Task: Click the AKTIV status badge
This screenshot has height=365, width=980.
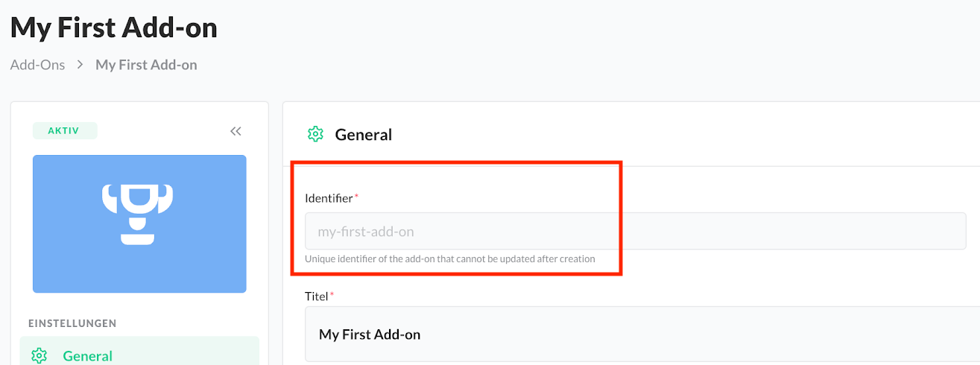Action: pyautogui.click(x=65, y=131)
